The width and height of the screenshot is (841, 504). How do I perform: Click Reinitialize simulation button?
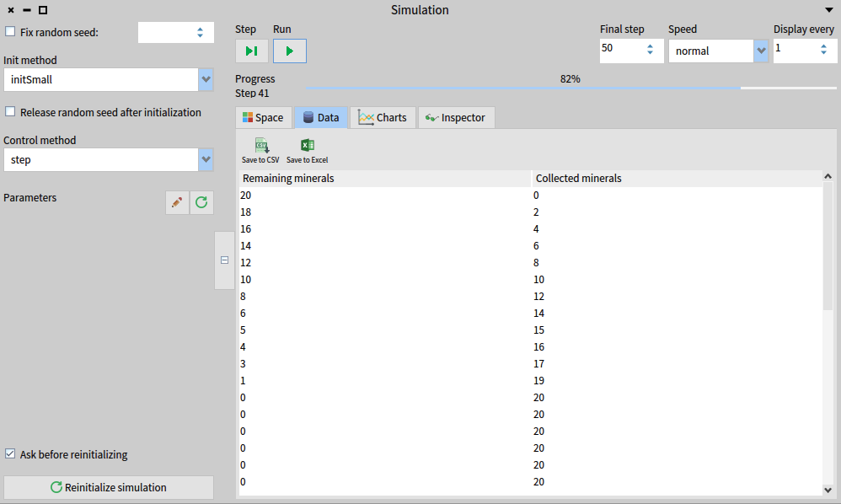click(109, 487)
